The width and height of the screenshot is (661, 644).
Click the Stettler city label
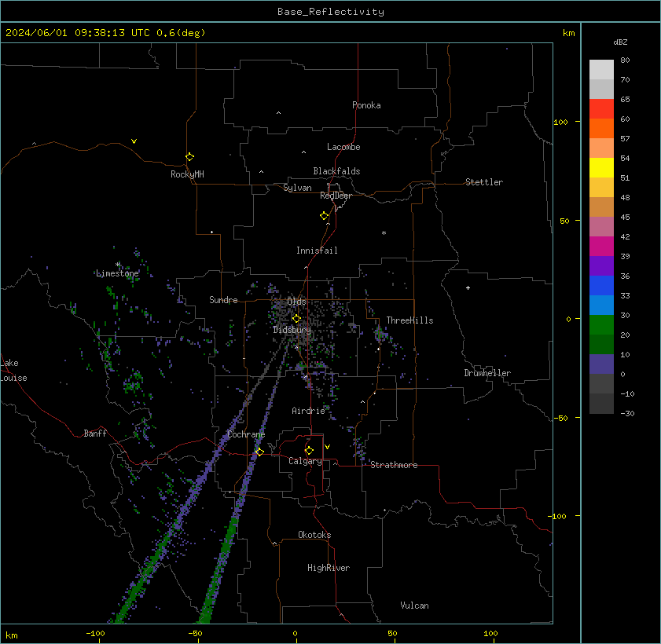click(484, 182)
